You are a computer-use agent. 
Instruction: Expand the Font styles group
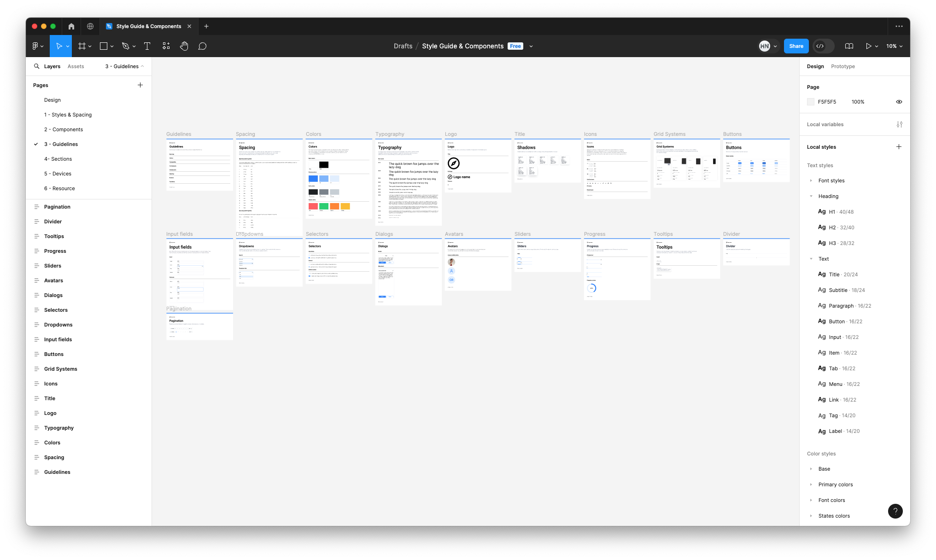(x=811, y=181)
